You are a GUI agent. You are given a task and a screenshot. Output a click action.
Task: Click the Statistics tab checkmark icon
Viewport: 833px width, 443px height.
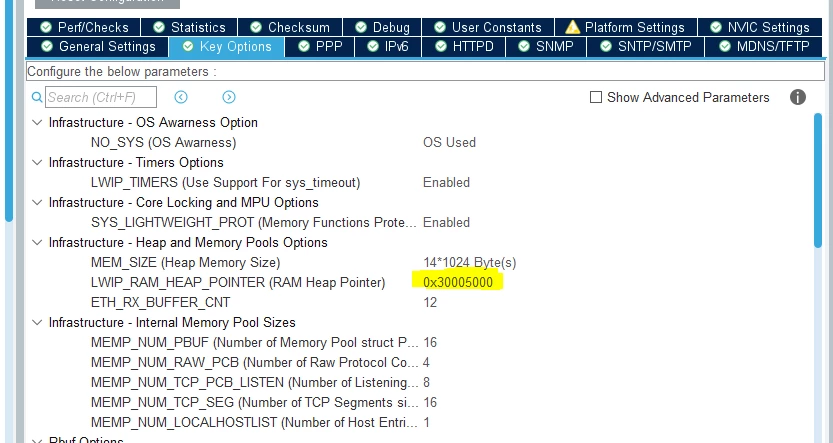[159, 27]
